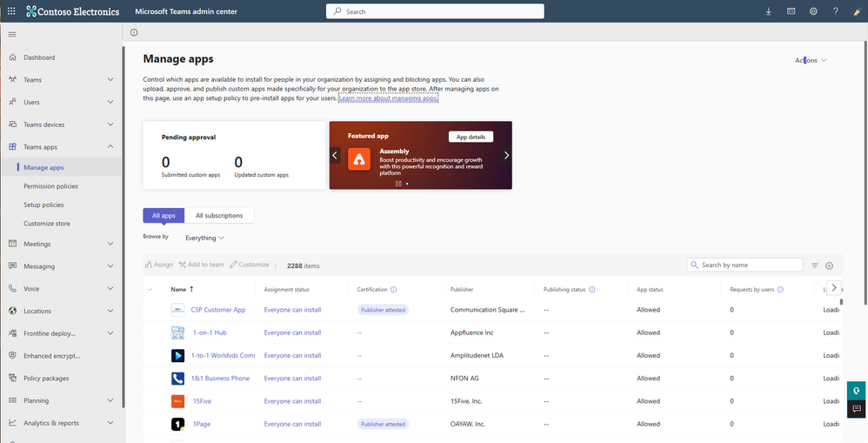Show previous featured app
868x443 pixels.
click(x=335, y=156)
